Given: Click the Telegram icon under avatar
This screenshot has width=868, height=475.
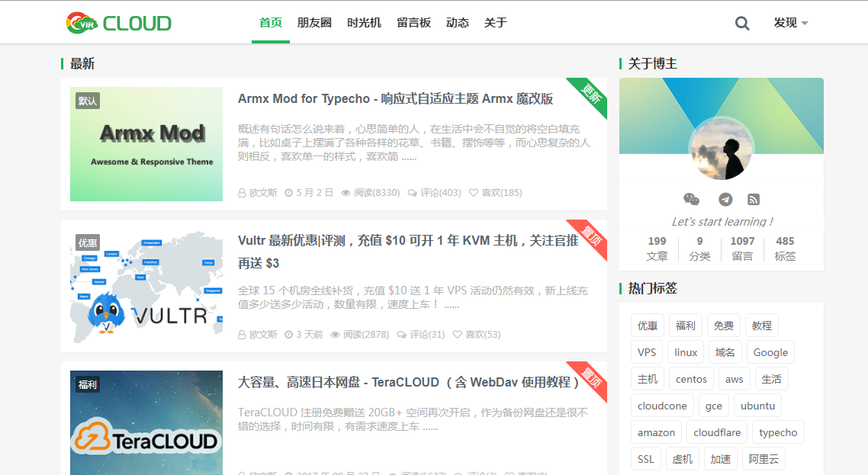Looking at the screenshot, I should pos(725,199).
